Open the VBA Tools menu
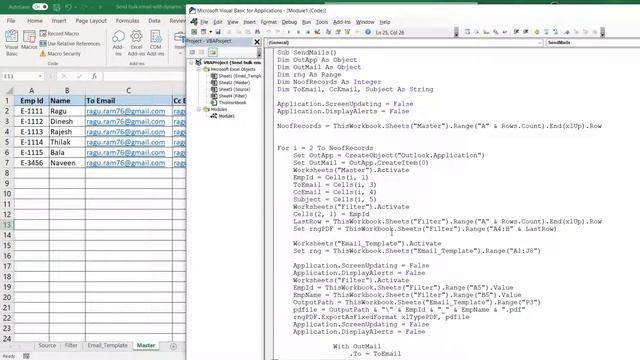 pos(322,22)
